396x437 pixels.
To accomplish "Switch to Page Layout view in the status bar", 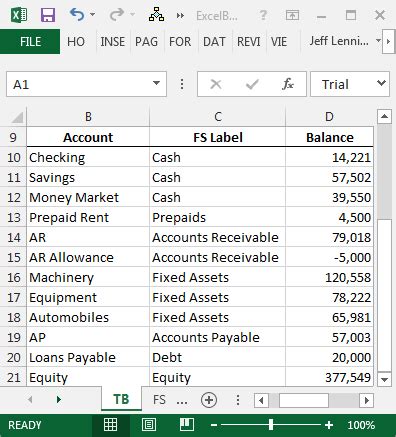I will tap(149, 425).
